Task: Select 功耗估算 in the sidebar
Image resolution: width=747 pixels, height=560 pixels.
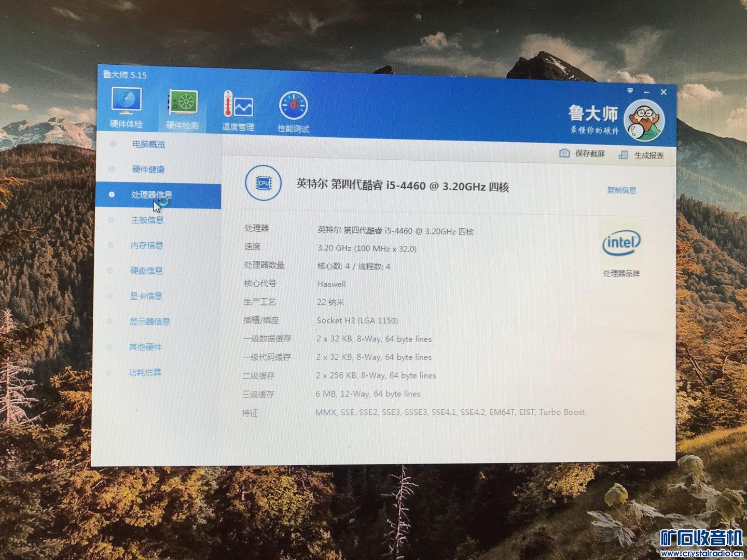Action: click(145, 372)
